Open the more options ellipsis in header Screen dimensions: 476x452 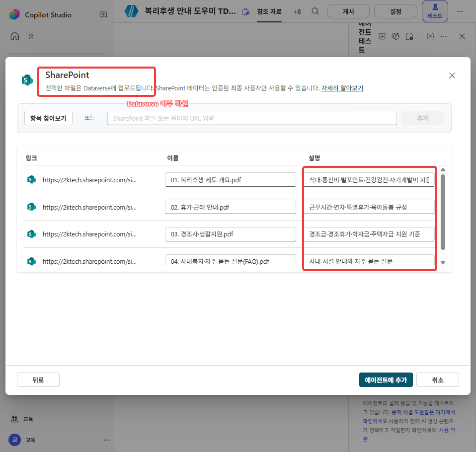[x=460, y=11]
